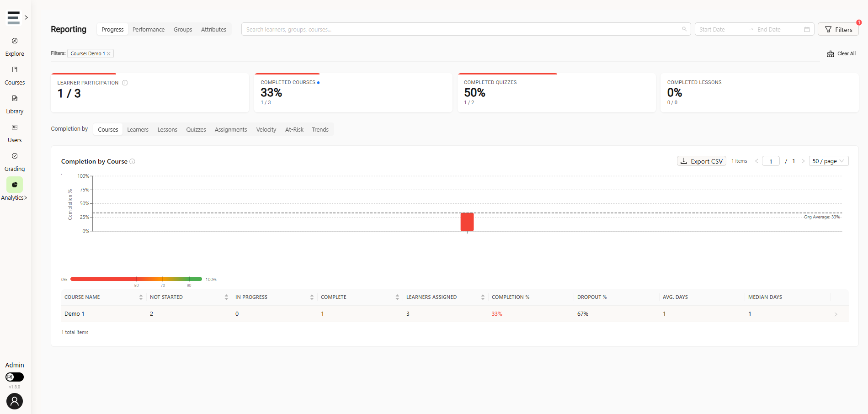Image resolution: width=868 pixels, height=414 pixels.
Task: Open the Explore compass icon
Action: (x=15, y=41)
